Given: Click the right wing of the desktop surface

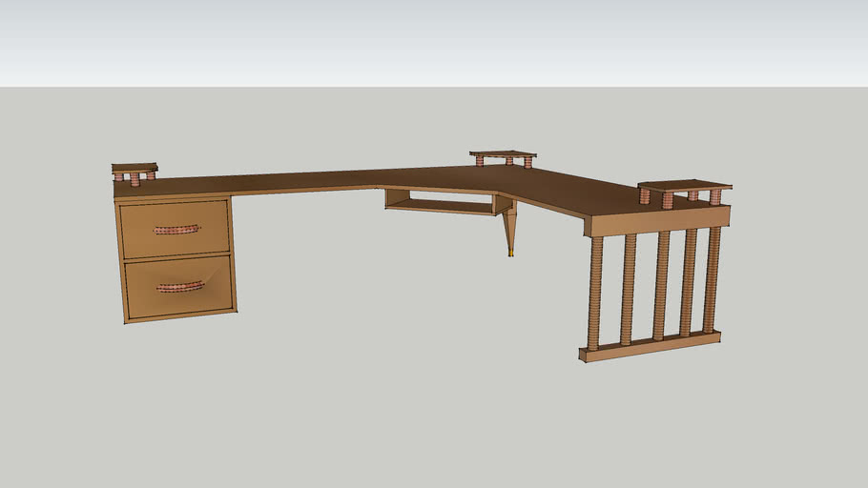Looking at the screenshot, I should pos(572,193).
